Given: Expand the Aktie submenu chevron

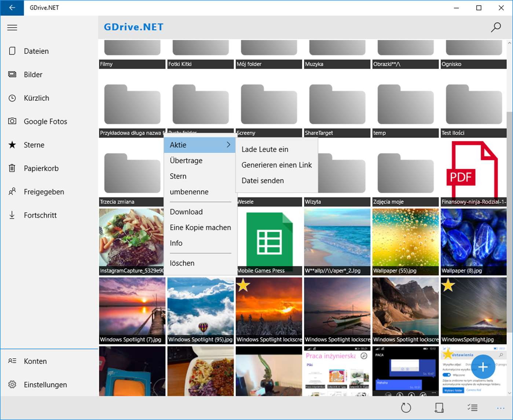Looking at the screenshot, I should (x=228, y=145).
